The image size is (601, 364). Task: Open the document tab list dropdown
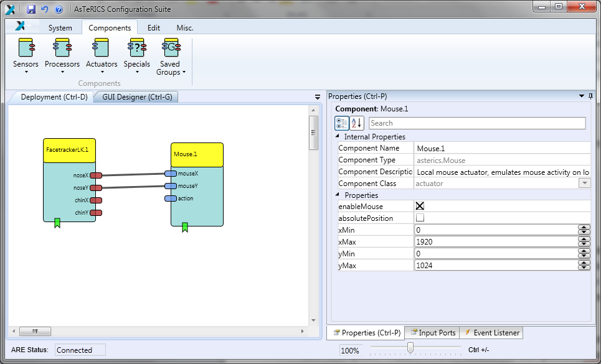318,97
